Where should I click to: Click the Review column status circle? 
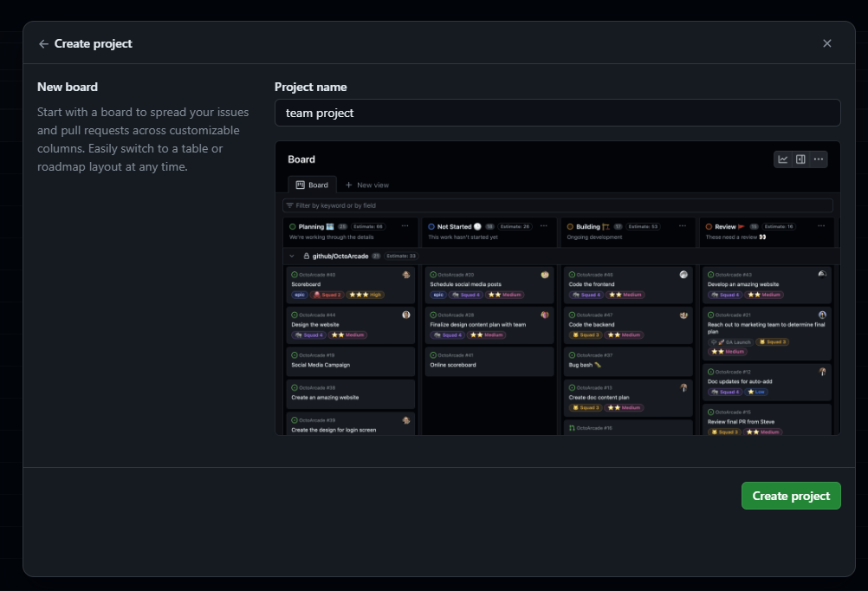click(x=709, y=226)
